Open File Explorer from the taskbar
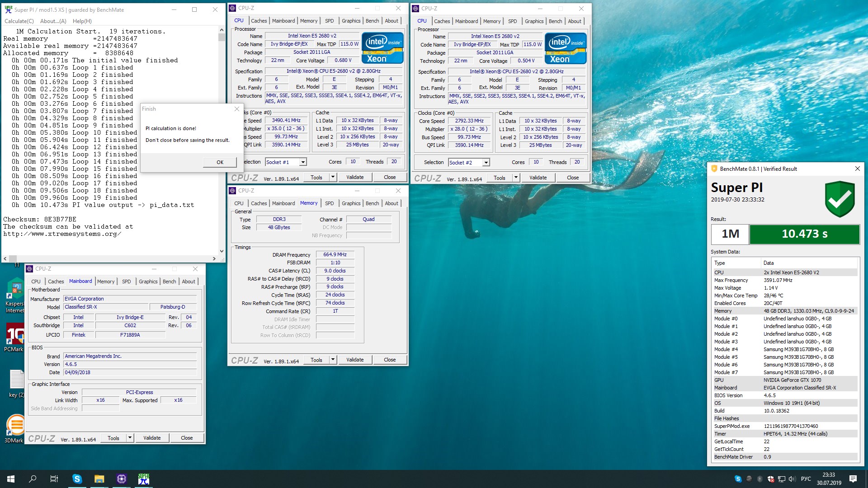Screen dimensions: 868x488 point(99,479)
